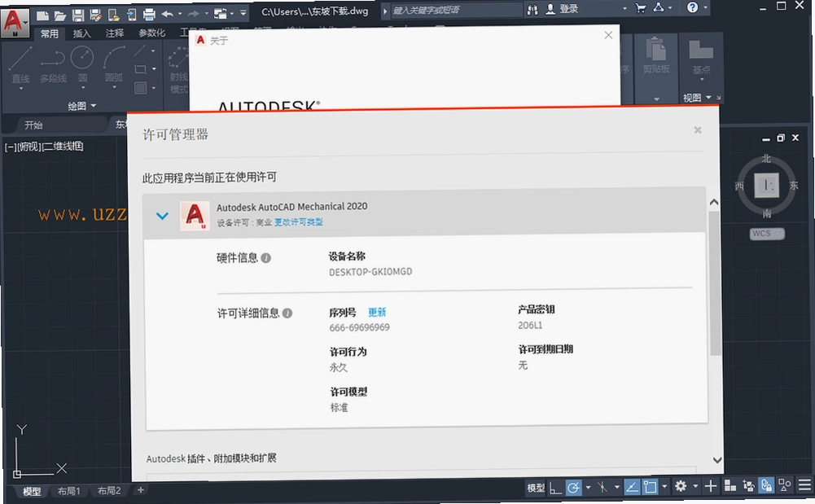
Task: Click Open from Web & Mobile icon
Action: 113,15
